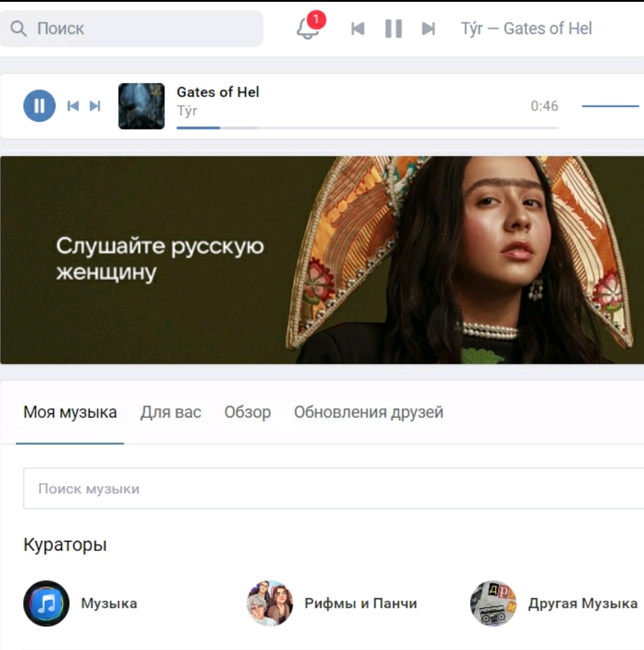
Task: Open the Обновления друзей tab
Action: 369,412
